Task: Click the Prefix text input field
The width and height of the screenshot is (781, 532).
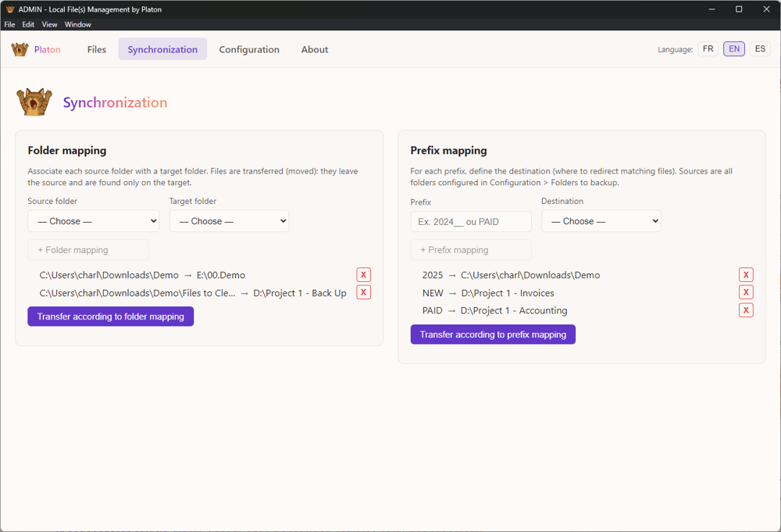Action: (471, 222)
